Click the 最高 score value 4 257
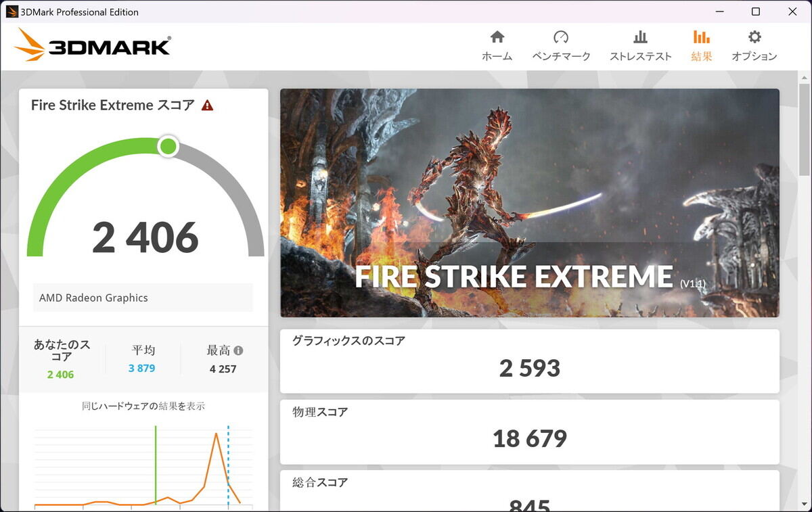Image resolution: width=812 pixels, height=512 pixels. coord(223,369)
